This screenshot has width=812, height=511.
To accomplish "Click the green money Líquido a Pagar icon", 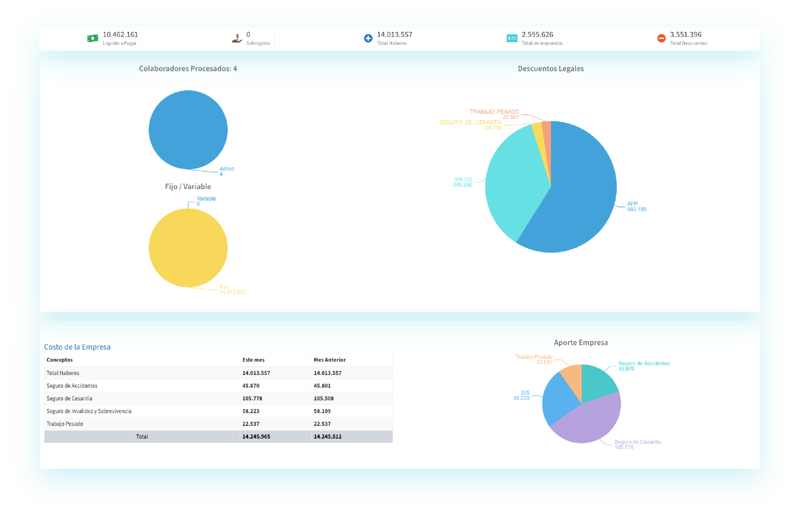I will (x=93, y=38).
